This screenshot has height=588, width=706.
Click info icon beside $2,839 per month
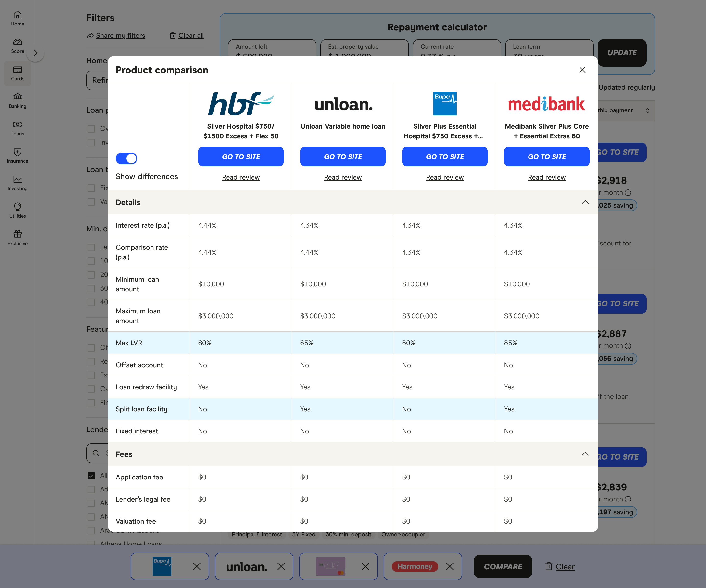pos(628,499)
